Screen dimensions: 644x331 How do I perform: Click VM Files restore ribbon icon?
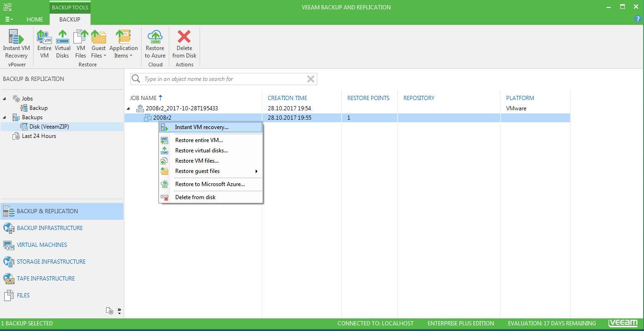click(81, 43)
